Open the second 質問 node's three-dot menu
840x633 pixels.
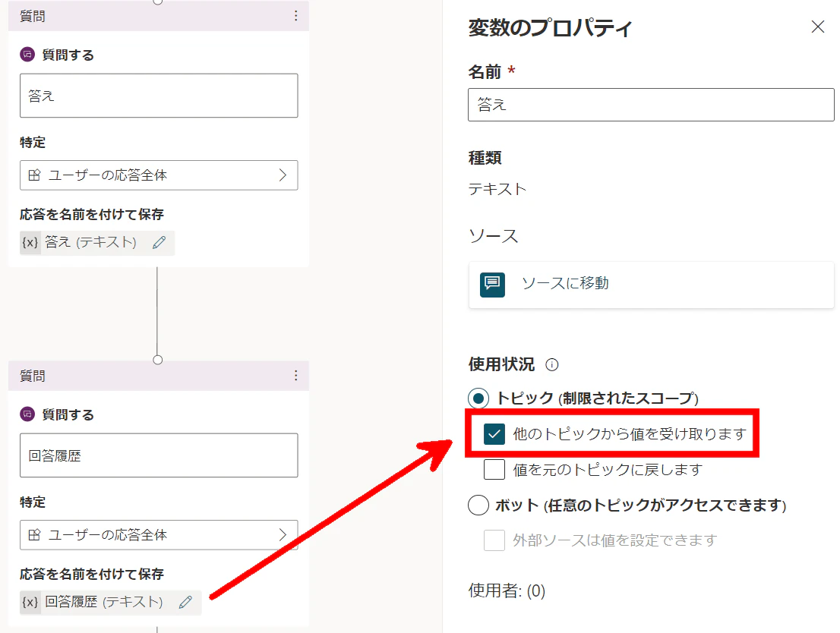(295, 376)
